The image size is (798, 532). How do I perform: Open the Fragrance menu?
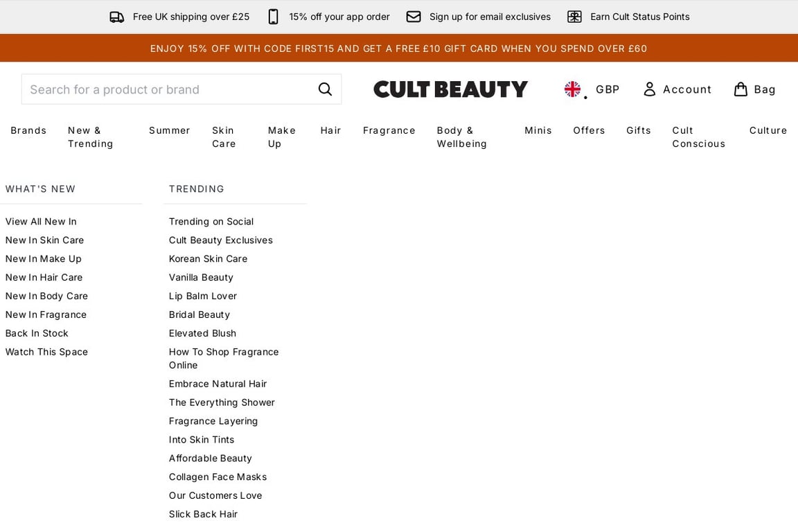pos(389,130)
